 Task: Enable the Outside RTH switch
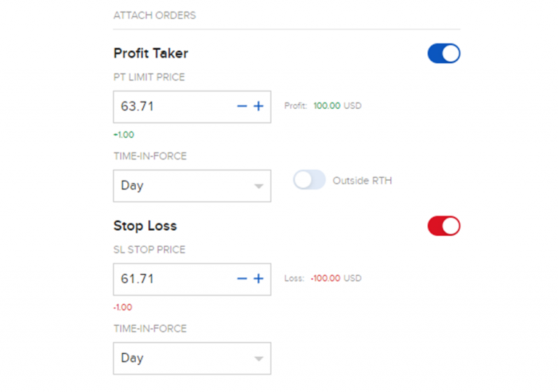click(x=310, y=180)
